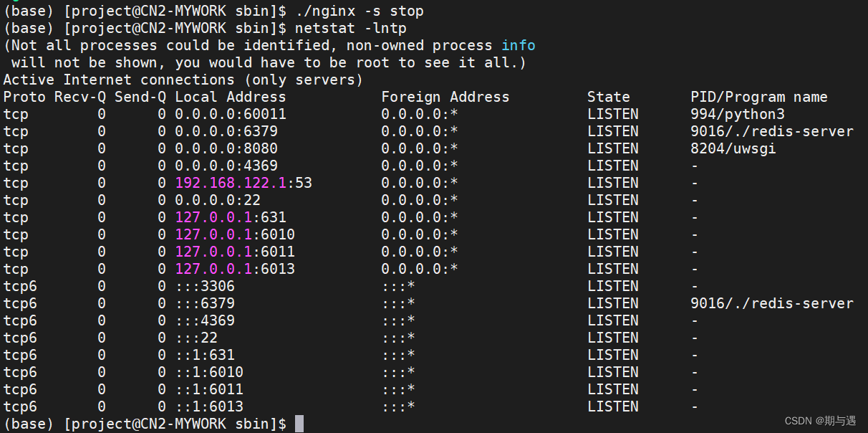This screenshot has height=433, width=868.
Task: Click program name '8204/uwsgi'
Action: click(733, 149)
